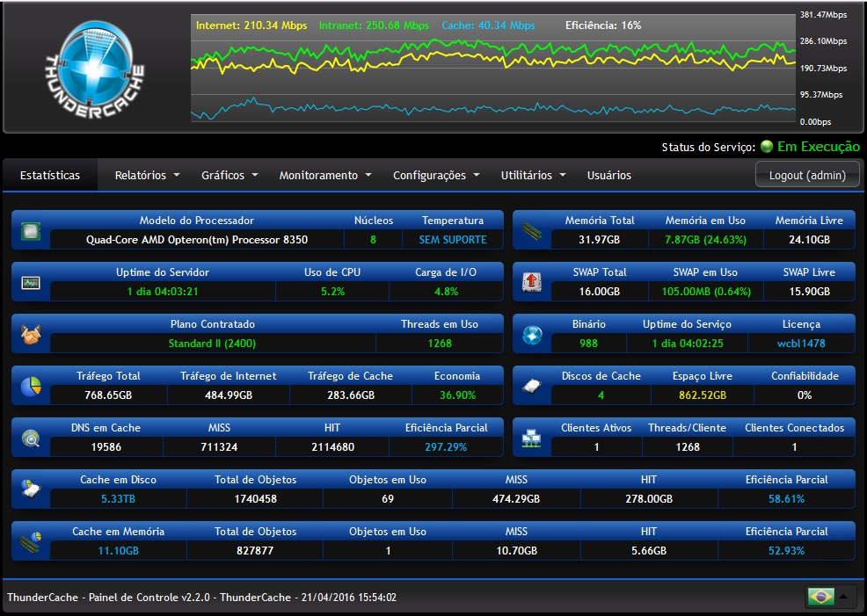Open the Monitoramento dropdown menu

(324, 175)
